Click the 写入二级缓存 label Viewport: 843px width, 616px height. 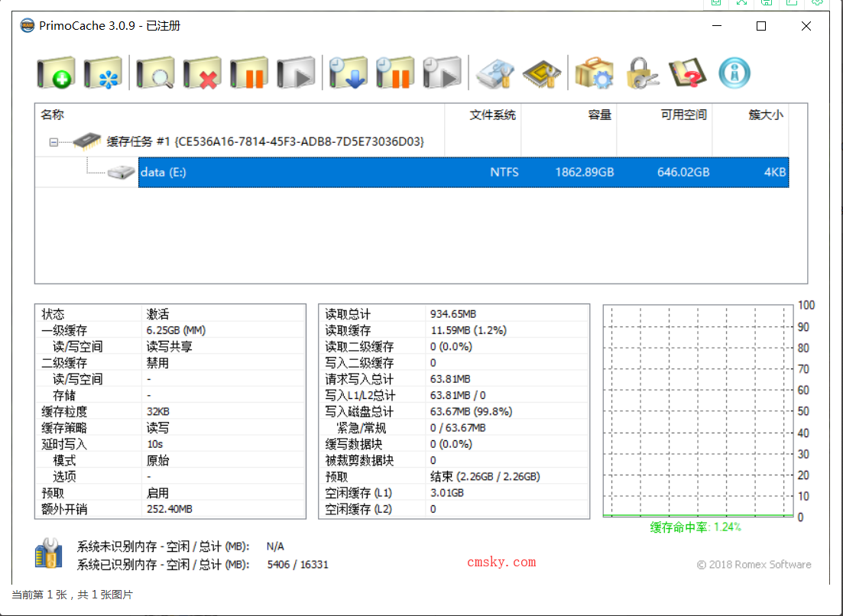pos(359,363)
